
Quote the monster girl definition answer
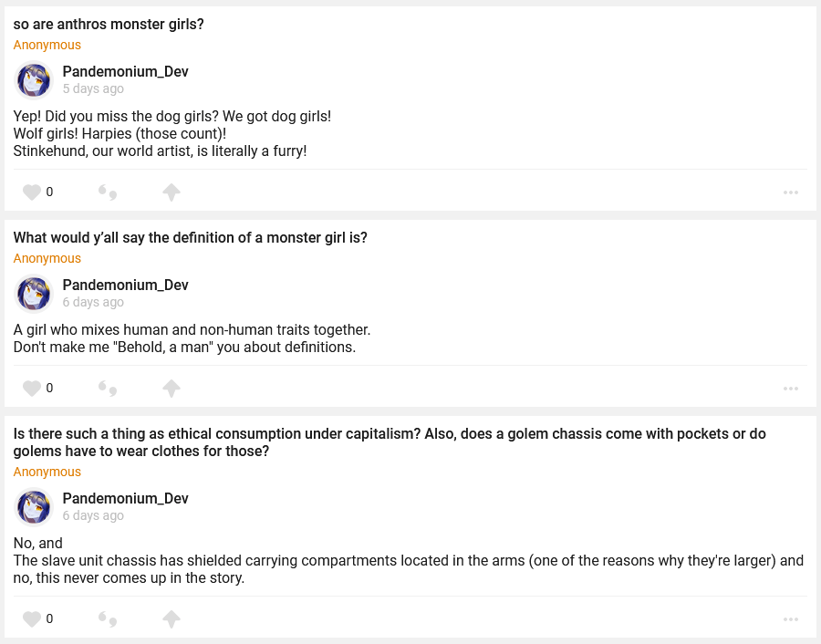pos(108,389)
